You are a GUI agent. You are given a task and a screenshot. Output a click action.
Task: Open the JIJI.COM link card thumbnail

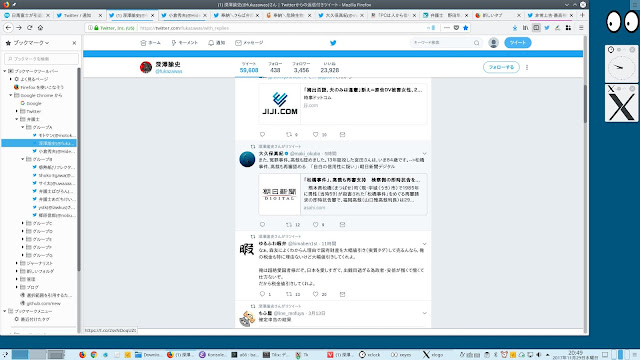click(x=280, y=104)
